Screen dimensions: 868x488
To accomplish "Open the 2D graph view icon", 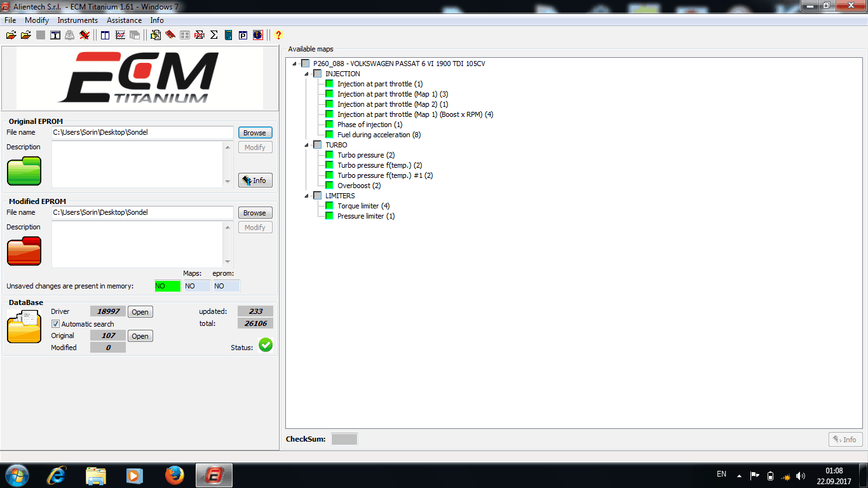I will coord(120,35).
